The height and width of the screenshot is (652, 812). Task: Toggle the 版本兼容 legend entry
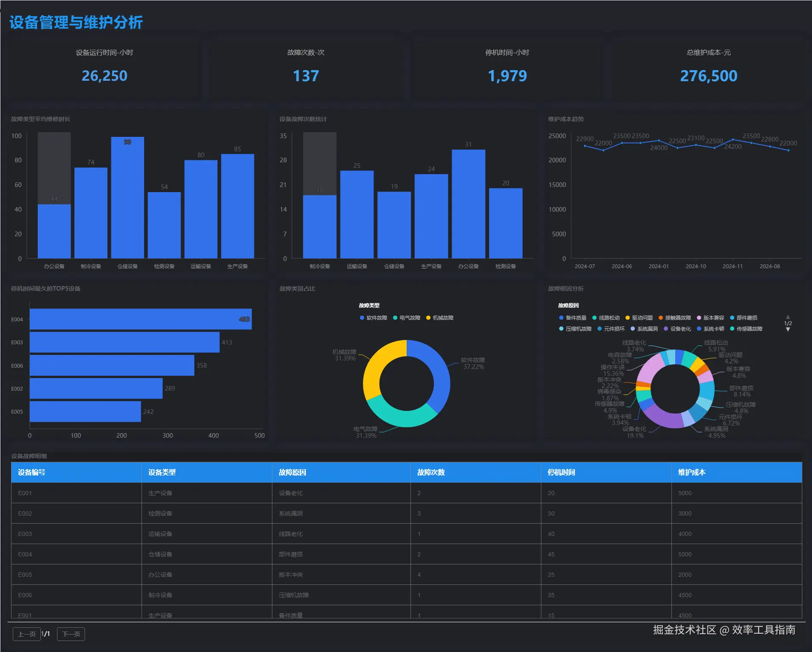[x=710, y=318]
